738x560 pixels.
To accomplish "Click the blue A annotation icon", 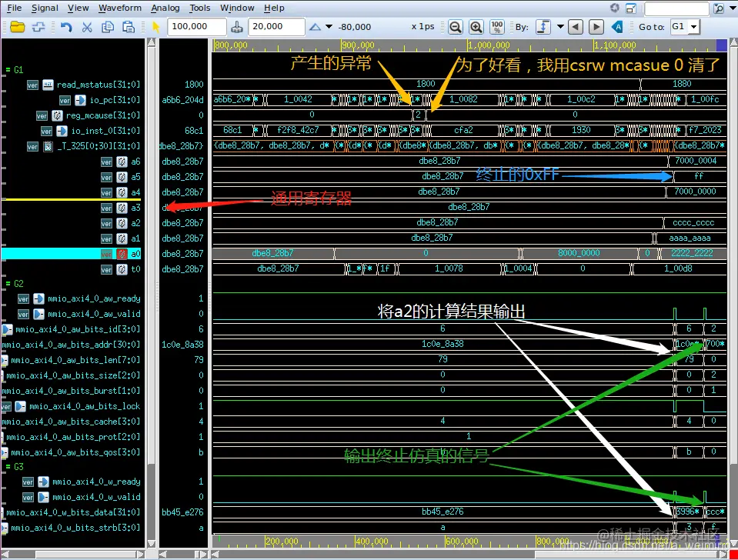I will (617, 27).
